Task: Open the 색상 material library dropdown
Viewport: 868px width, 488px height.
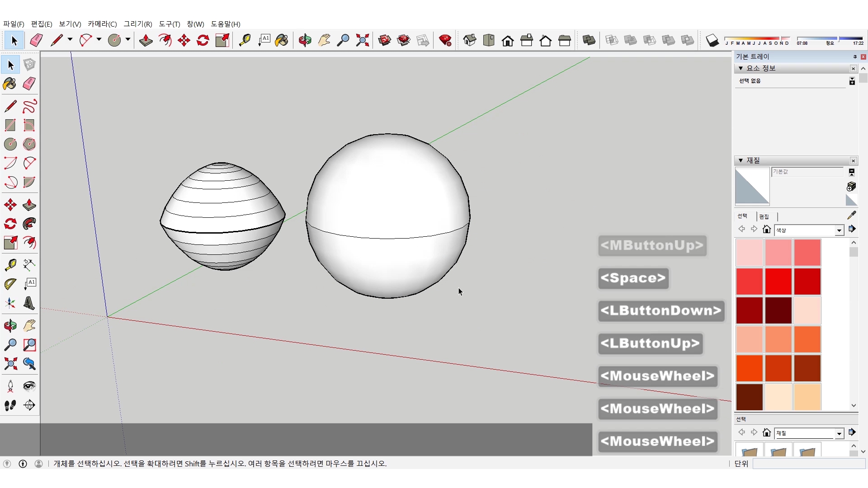Action: click(x=839, y=230)
